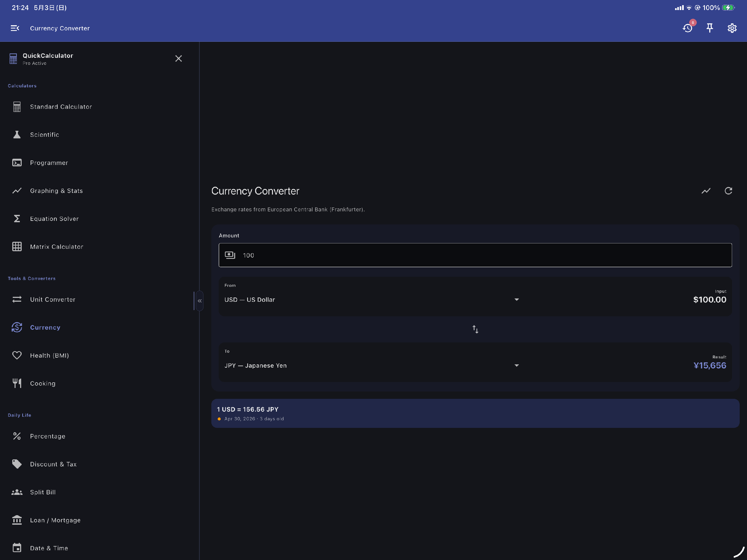
Task: Collapse sidebar with double-chevron handle
Action: coord(200,301)
